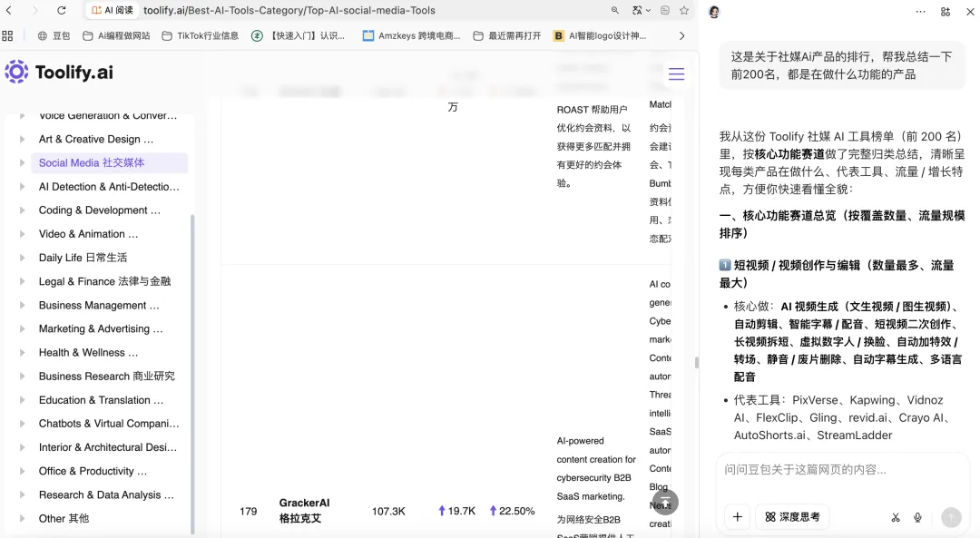Expand the Video & Animation arrow
Viewport: 980px width, 538px height.
pos(22,234)
